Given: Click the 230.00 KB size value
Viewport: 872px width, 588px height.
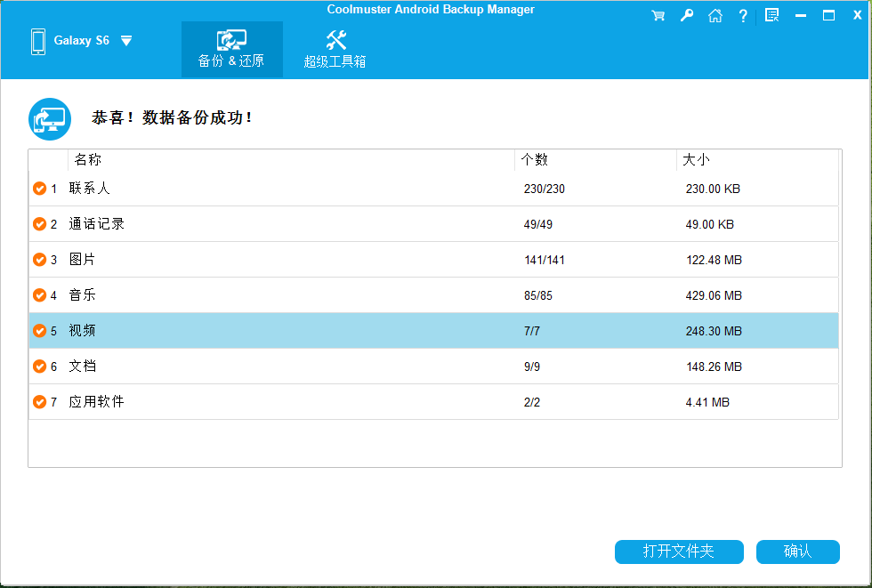Looking at the screenshot, I should click(713, 189).
